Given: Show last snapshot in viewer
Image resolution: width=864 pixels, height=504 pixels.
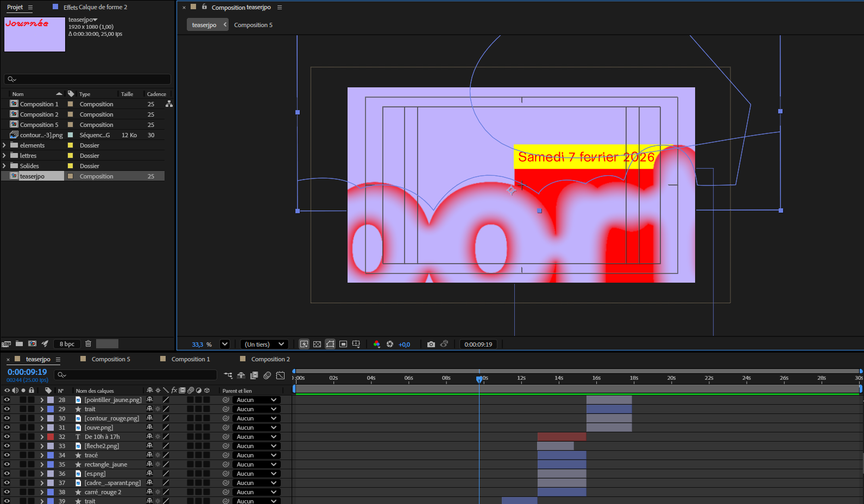Looking at the screenshot, I should 444,344.
